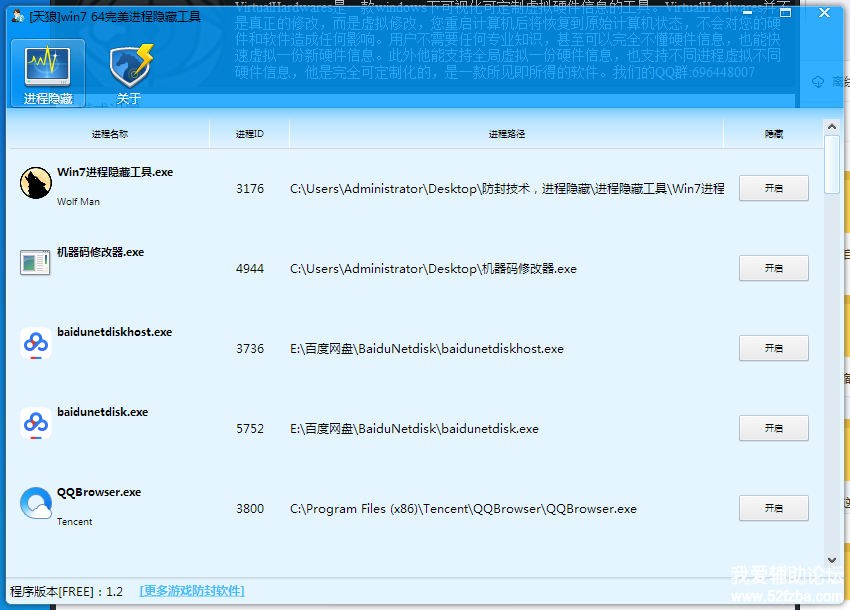Sort by 进程ID column header

(249, 134)
